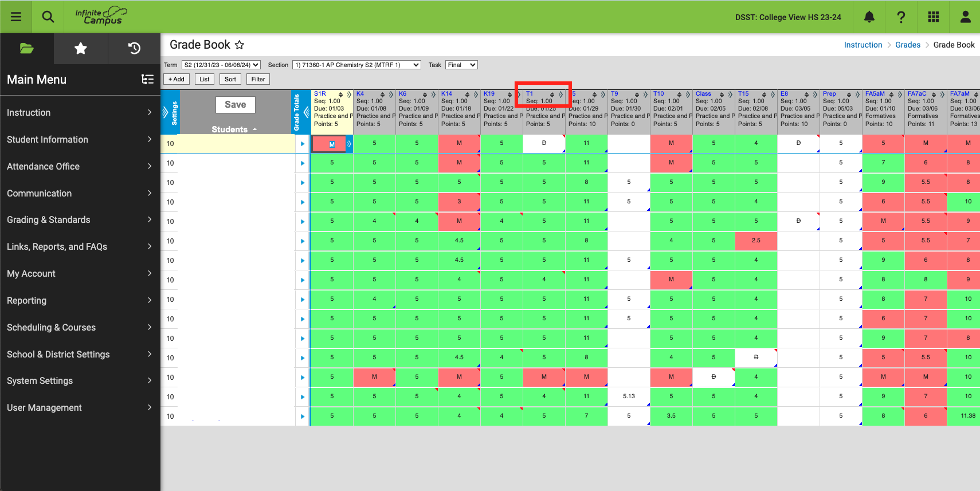The height and width of the screenshot is (491, 980).
Task: Follow the Instruction breadcrumb link
Action: [x=863, y=45]
